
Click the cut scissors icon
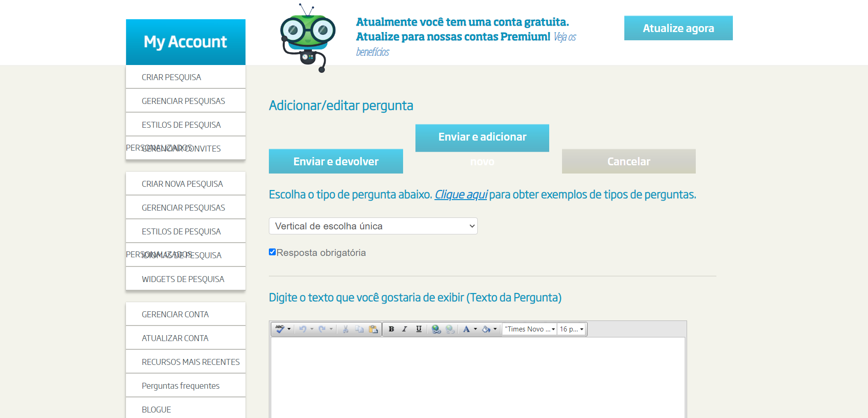click(346, 329)
